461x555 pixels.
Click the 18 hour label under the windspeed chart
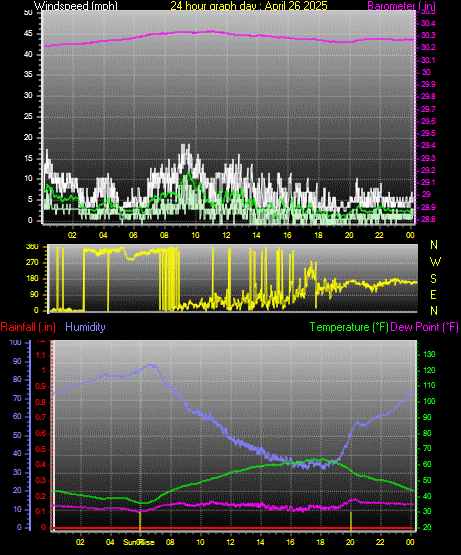point(318,235)
